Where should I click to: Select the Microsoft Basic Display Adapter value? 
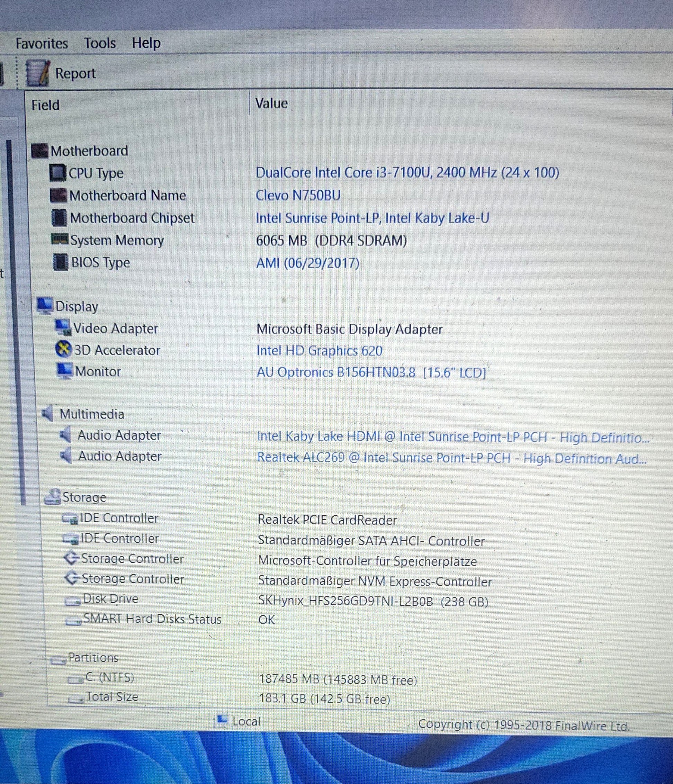click(x=349, y=329)
